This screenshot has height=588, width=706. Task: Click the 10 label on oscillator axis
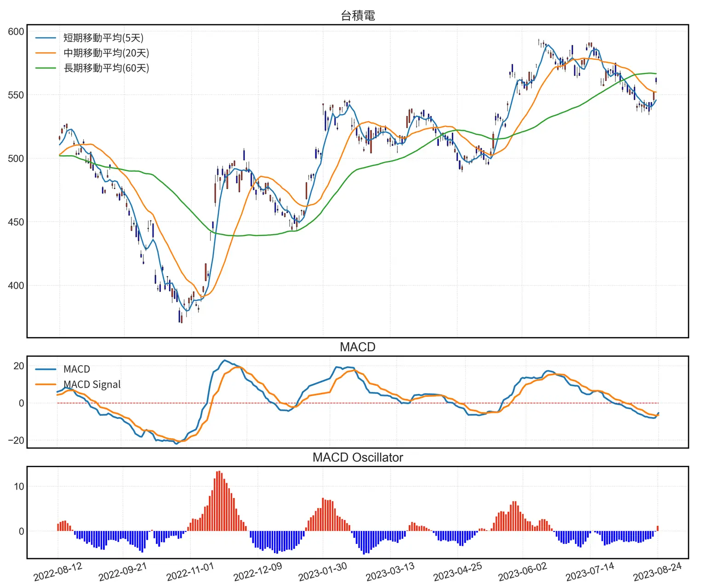tap(19, 486)
